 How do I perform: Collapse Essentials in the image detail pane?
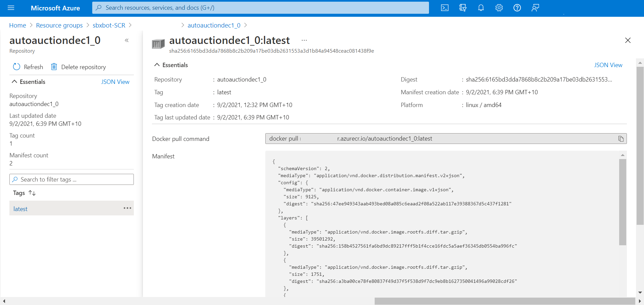(x=157, y=65)
